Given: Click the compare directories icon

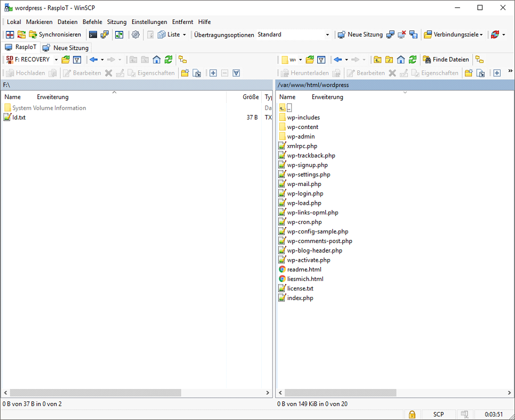Looking at the screenshot, I should (x=10, y=35).
